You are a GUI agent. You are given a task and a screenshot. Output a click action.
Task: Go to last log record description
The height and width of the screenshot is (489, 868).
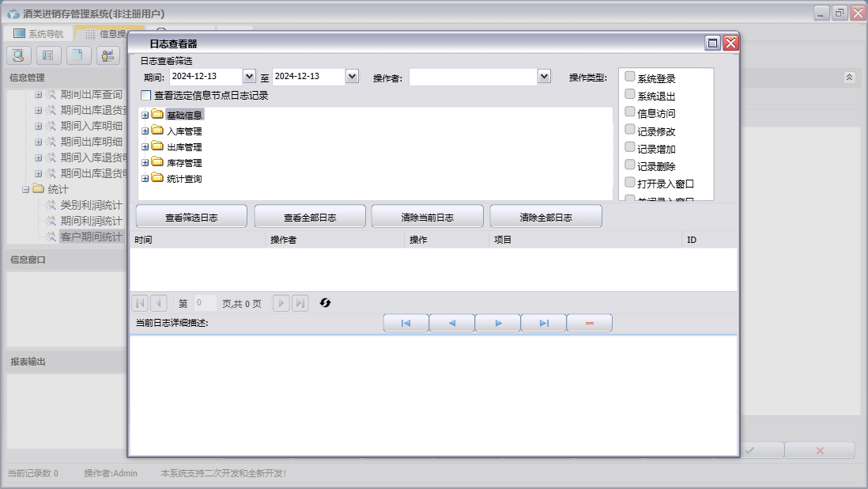544,323
